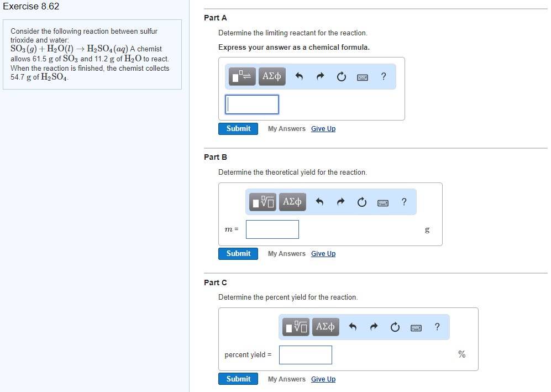
Task: Submit the Part A answer
Action: 238,129
